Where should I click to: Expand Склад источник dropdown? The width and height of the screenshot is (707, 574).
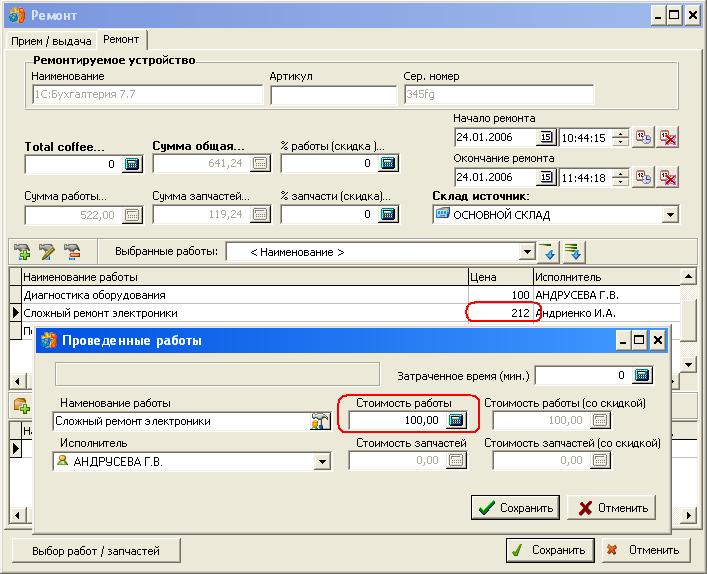coord(669,215)
